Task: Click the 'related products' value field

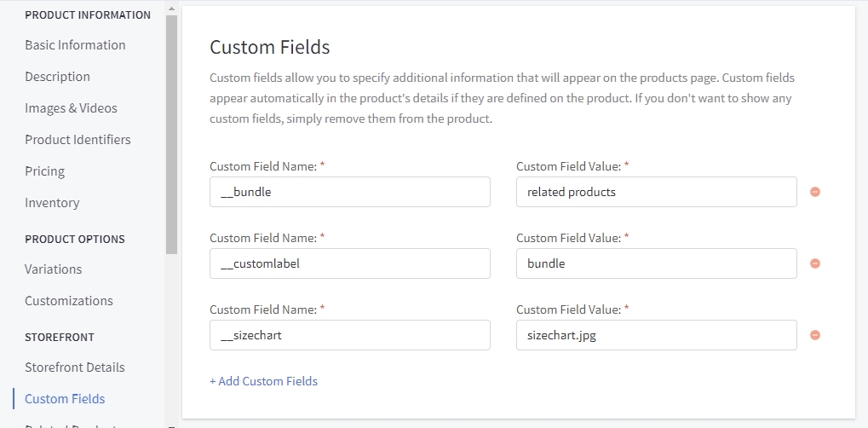Action: coord(656,192)
